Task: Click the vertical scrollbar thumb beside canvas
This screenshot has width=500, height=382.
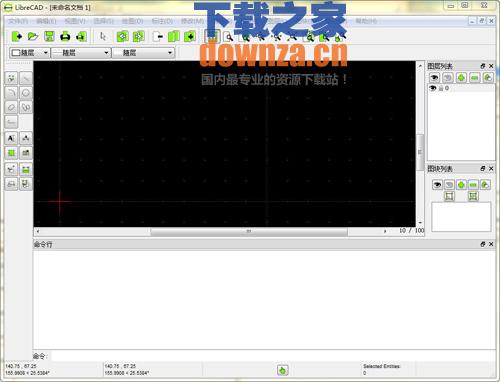Action: tap(420, 152)
